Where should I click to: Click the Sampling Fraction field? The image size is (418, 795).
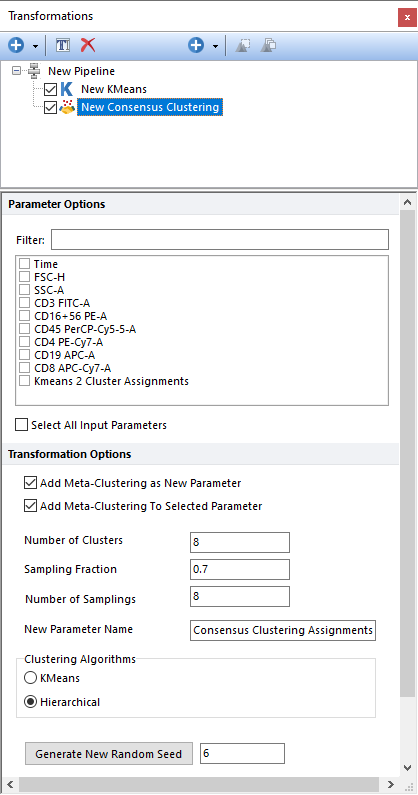240,569
